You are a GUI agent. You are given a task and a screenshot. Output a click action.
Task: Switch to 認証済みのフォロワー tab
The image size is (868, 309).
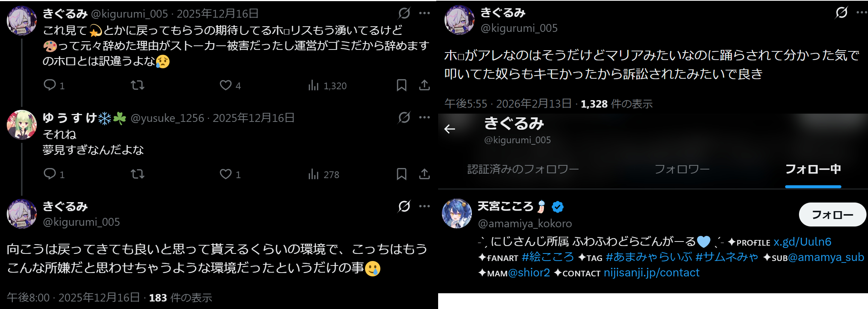pyautogui.click(x=523, y=169)
